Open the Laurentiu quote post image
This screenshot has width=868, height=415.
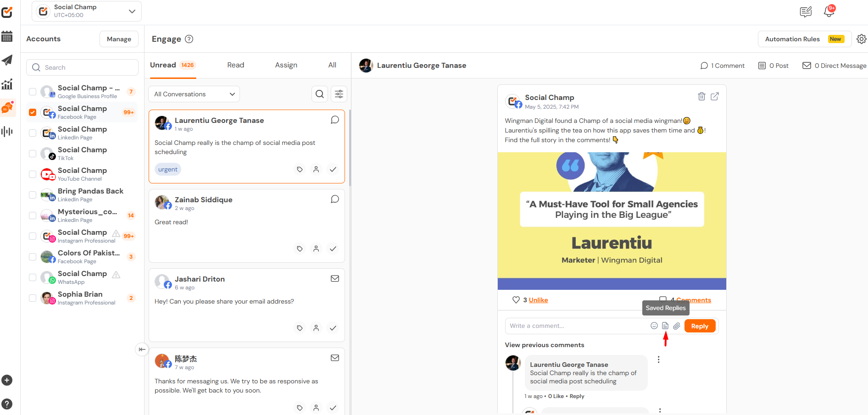point(612,221)
